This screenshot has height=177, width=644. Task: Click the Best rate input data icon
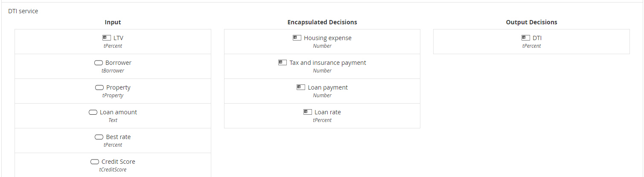[x=99, y=137]
